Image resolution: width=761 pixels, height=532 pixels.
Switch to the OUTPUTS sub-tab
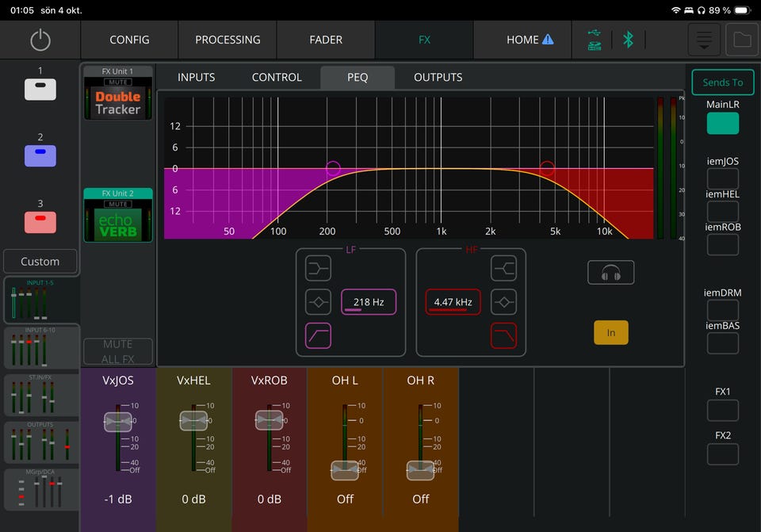click(x=438, y=77)
